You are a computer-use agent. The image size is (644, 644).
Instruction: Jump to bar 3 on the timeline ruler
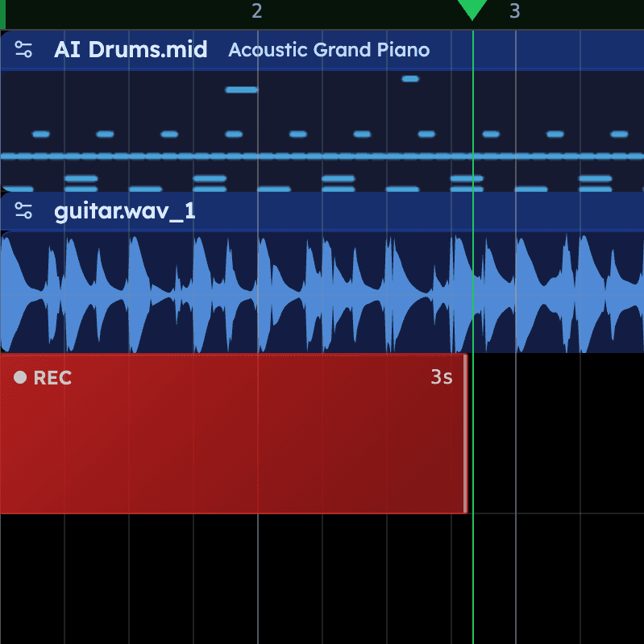[515, 11]
